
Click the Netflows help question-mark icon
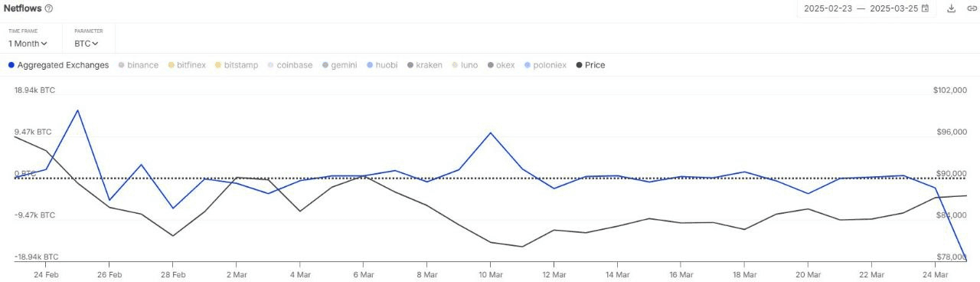coord(49,8)
